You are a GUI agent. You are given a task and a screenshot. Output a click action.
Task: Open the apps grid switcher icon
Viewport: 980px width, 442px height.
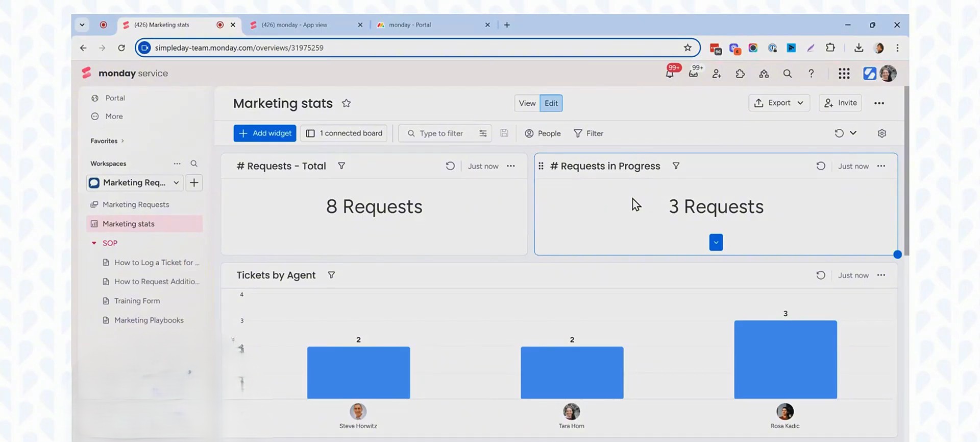click(844, 74)
